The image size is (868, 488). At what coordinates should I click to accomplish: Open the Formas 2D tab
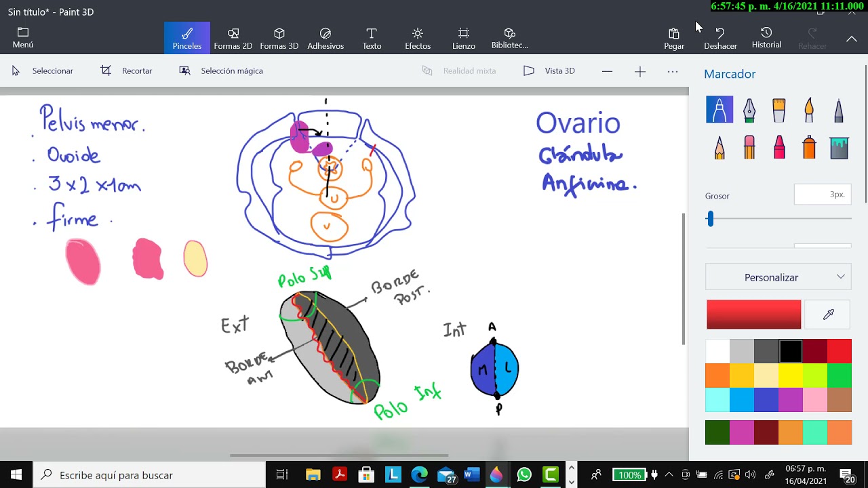pyautogui.click(x=233, y=38)
